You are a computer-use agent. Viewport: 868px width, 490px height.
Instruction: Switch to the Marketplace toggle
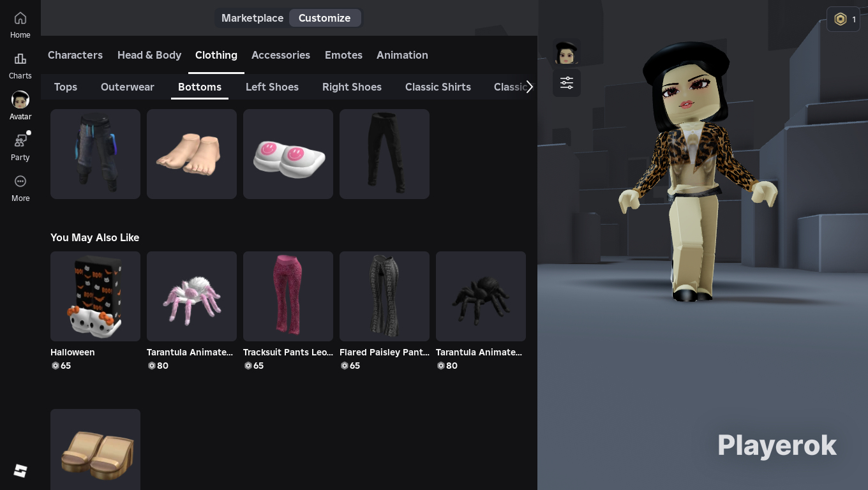coord(252,18)
